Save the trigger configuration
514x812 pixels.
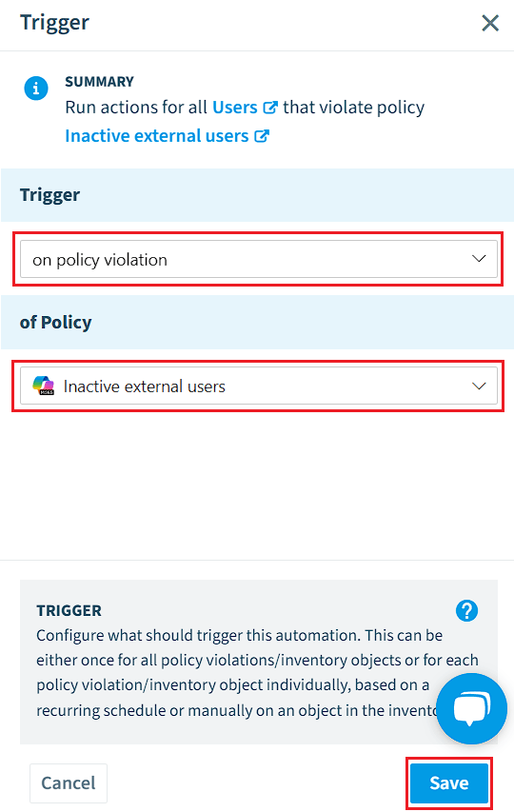448,783
